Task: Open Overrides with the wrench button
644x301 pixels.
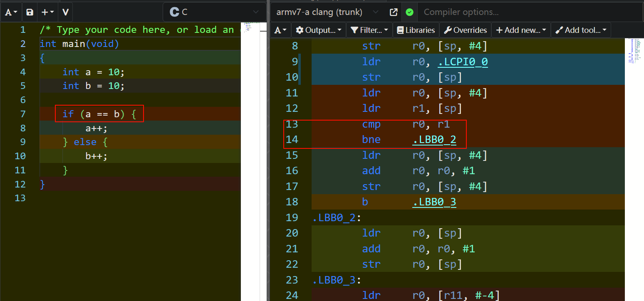Action: 465,30
